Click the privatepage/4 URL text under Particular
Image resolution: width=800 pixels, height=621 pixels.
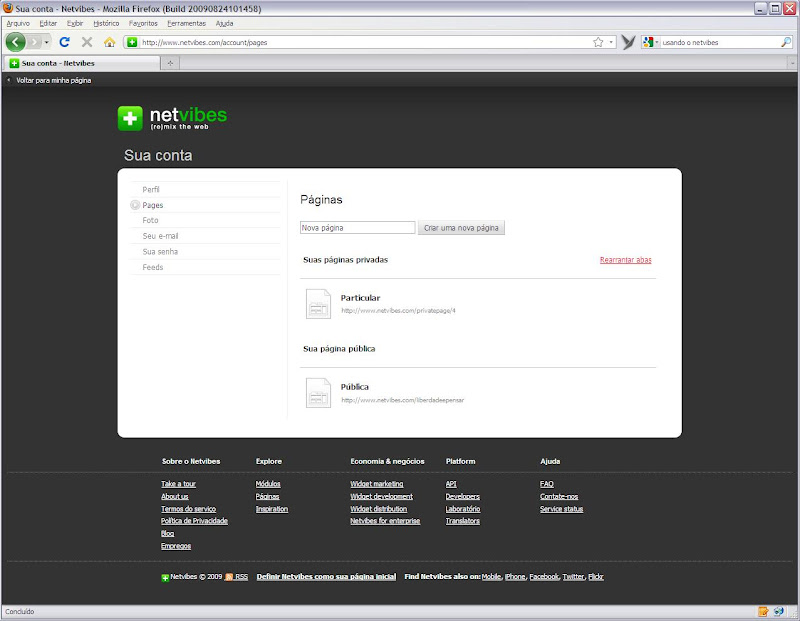[x=398, y=311]
